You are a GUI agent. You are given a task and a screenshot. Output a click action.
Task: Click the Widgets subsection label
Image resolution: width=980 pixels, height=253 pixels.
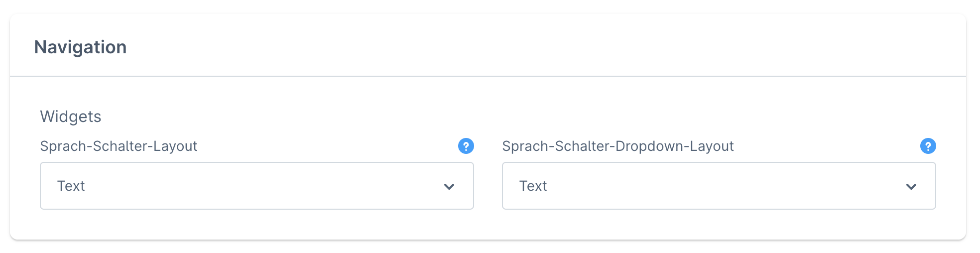click(x=71, y=117)
